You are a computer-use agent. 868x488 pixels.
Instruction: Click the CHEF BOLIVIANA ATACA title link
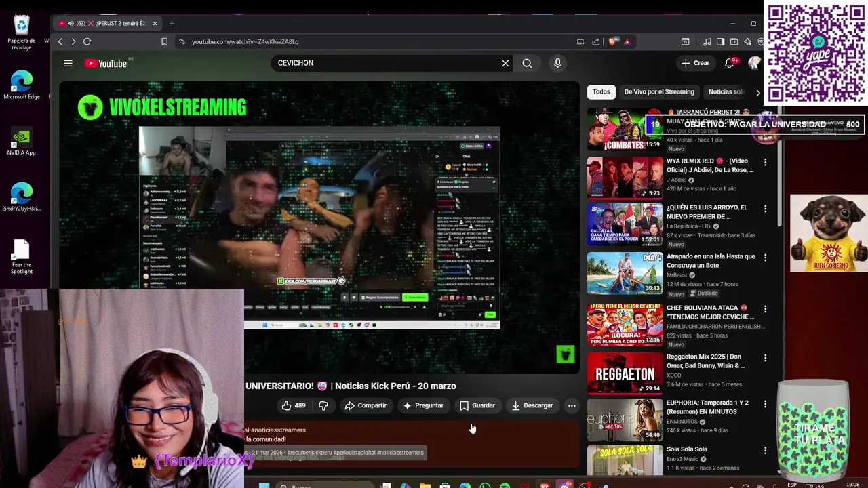(x=710, y=312)
